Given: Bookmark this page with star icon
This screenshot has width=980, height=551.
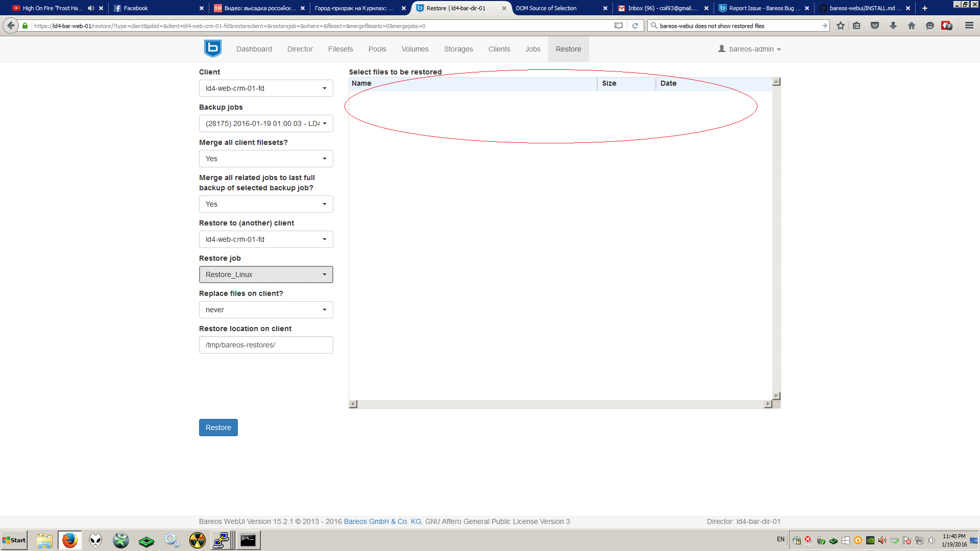Looking at the screenshot, I should 841,26.
